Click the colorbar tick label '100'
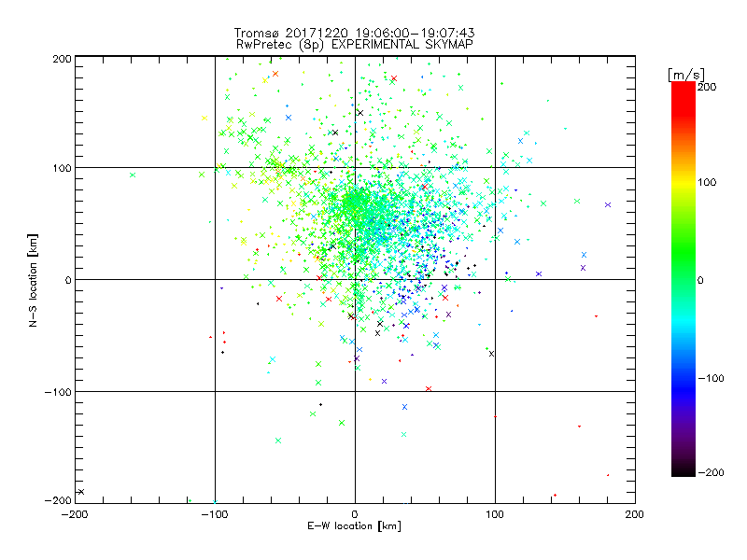Viewport: 747px width, 560px height. click(x=707, y=182)
